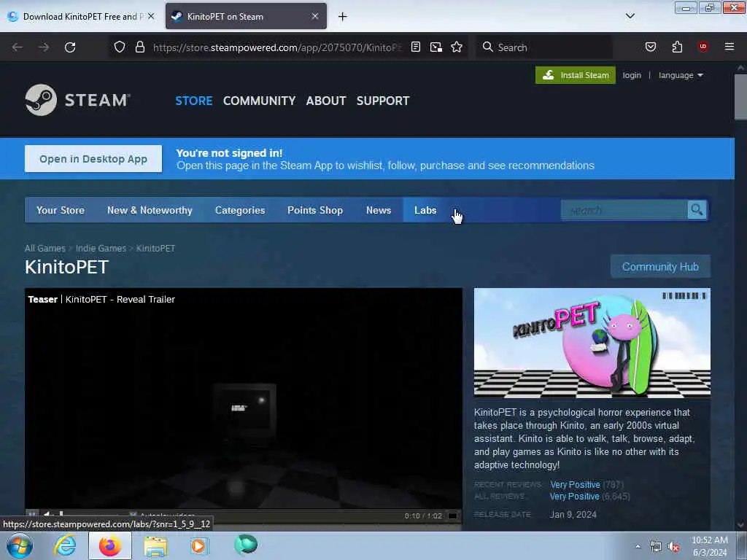
Task: Click the green round app taskbar icon
Action: [246, 545]
